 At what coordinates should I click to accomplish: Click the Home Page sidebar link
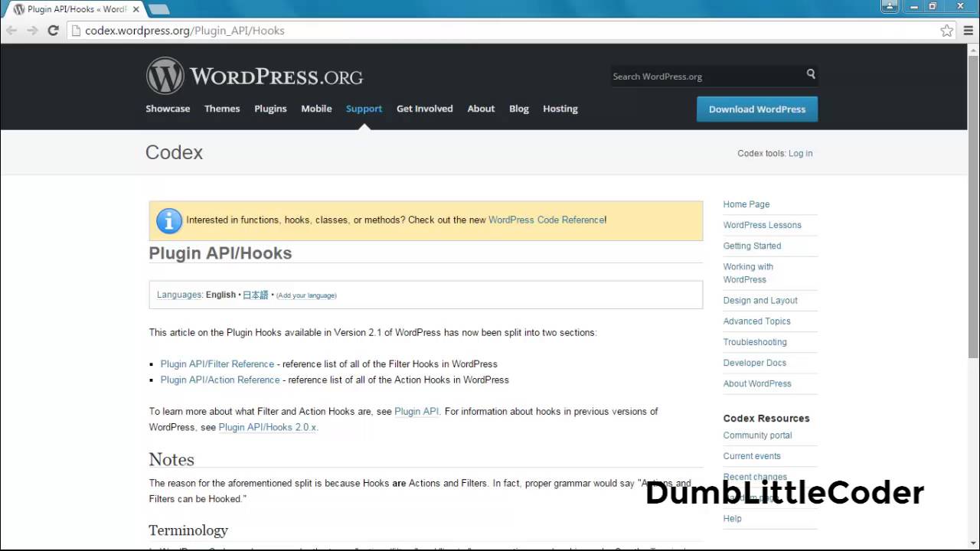click(746, 204)
